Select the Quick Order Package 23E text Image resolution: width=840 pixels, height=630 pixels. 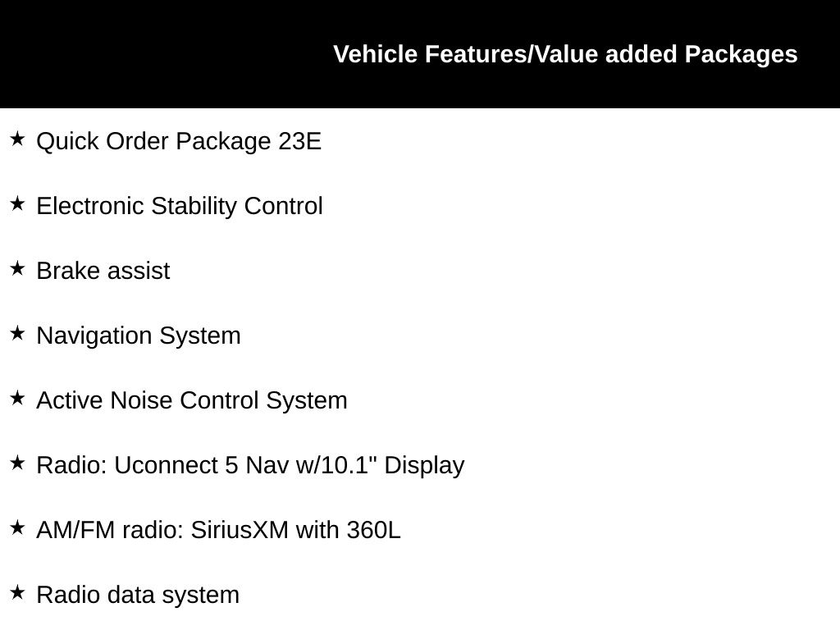click(x=179, y=142)
